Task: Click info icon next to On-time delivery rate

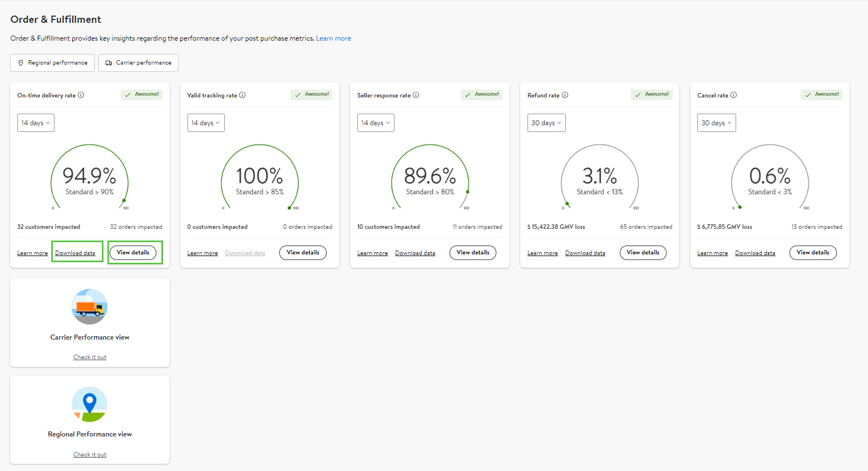Action: coord(81,95)
